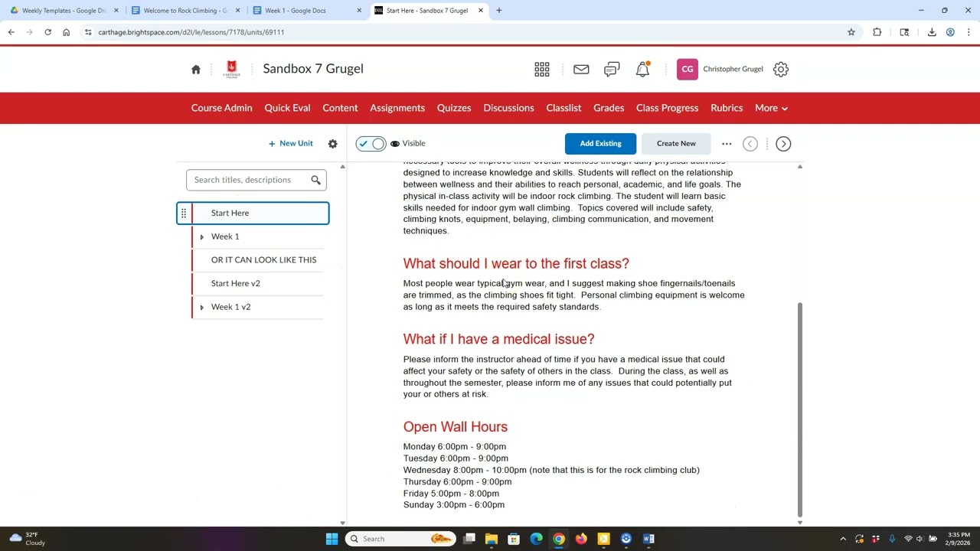The width and height of the screenshot is (980, 551).
Task: Show hidden system tray icons
Action: click(843, 539)
